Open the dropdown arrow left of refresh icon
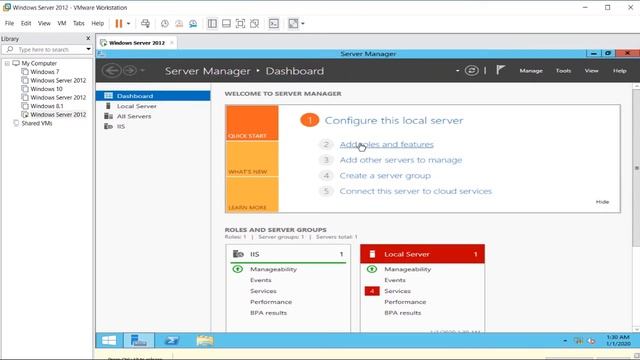Image resolution: width=640 pixels, height=360 pixels. [x=458, y=71]
